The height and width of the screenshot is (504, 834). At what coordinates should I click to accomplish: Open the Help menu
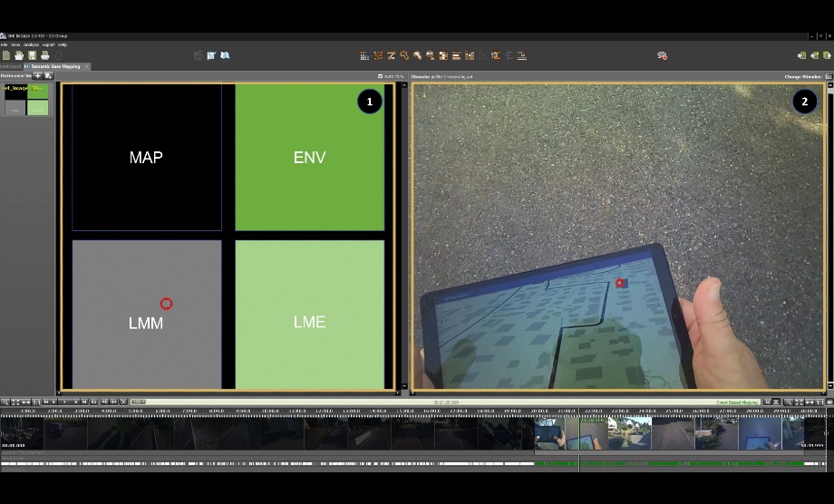click(x=63, y=44)
